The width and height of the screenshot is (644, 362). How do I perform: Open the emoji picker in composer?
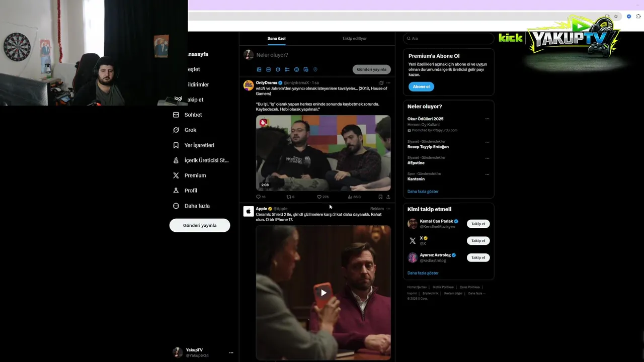pyautogui.click(x=296, y=69)
